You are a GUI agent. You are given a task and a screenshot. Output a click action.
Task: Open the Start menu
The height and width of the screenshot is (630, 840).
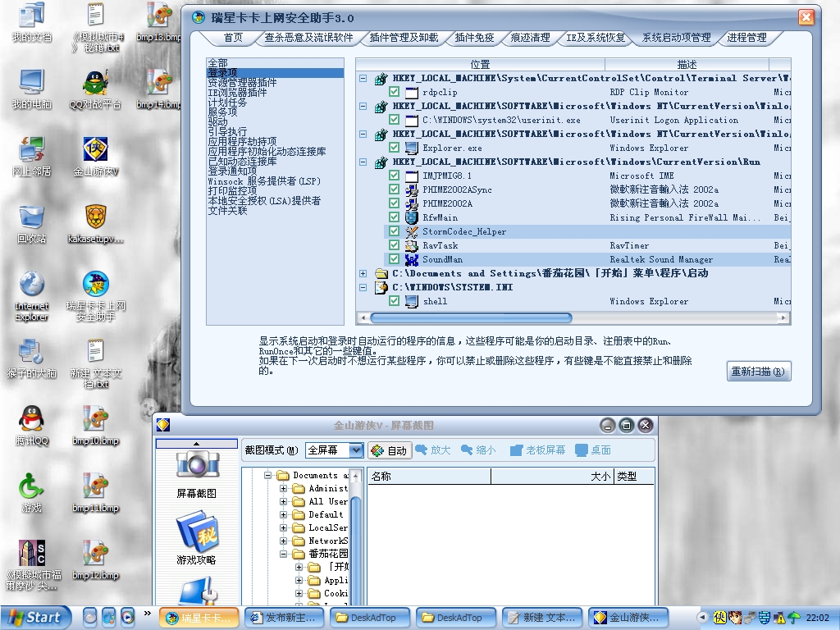coord(35,618)
